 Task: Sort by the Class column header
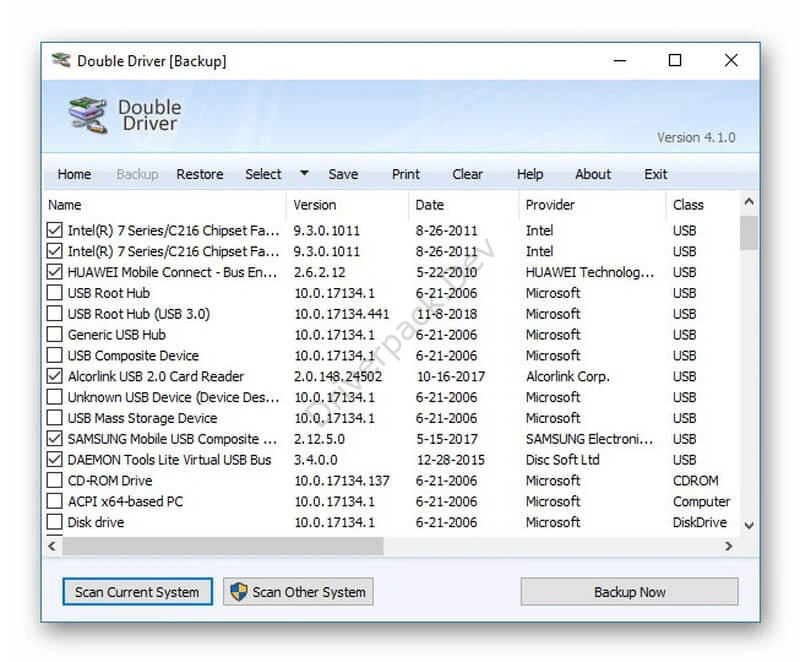(x=702, y=205)
